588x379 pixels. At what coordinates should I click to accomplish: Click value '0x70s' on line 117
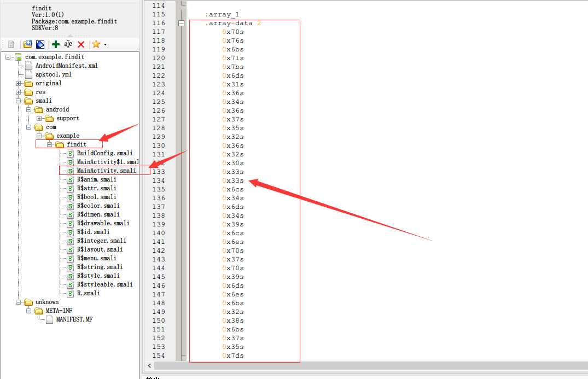tap(233, 32)
